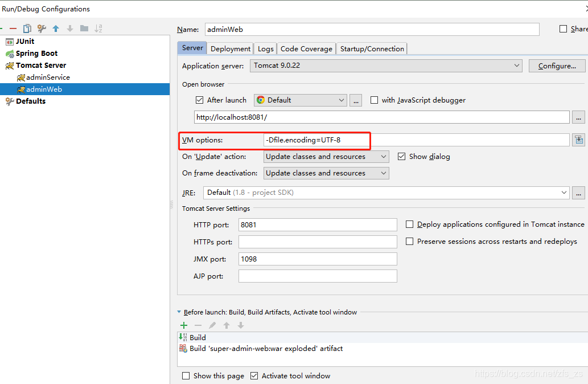Image resolution: width=588 pixels, height=384 pixels.
Task: Remove the selected configuration with minus icon
Action: (x=13, y=28)
